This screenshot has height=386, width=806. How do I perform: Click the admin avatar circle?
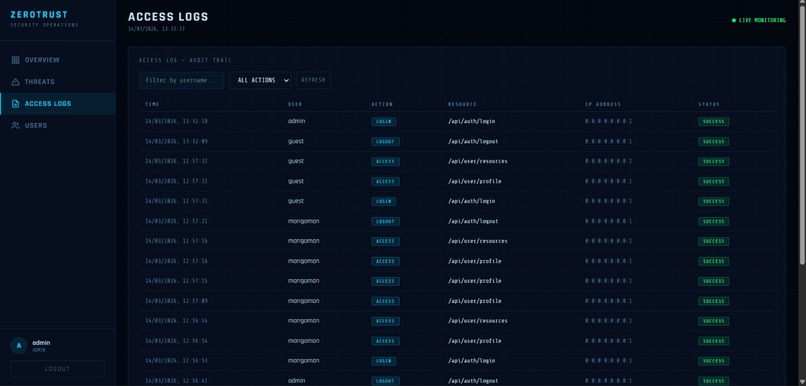pos(19,345)
